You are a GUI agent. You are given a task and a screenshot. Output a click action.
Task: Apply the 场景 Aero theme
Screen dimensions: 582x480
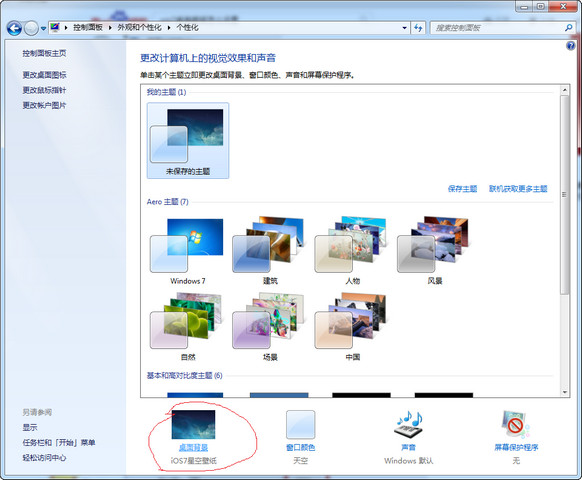click(x=270, y=327)
